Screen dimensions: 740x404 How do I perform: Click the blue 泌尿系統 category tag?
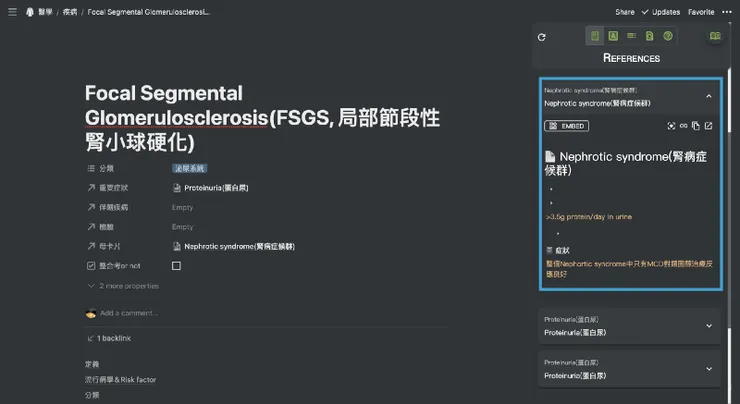(189, 168)
